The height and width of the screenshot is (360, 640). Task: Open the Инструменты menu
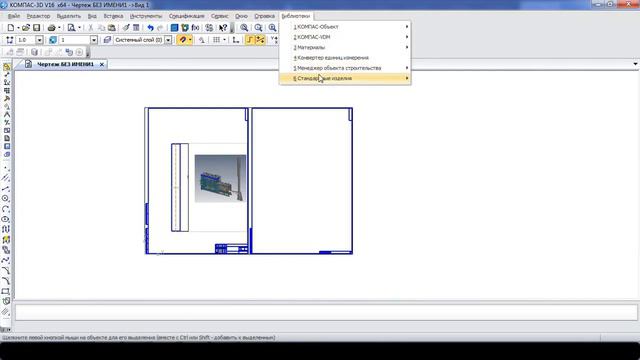(146, 16)
